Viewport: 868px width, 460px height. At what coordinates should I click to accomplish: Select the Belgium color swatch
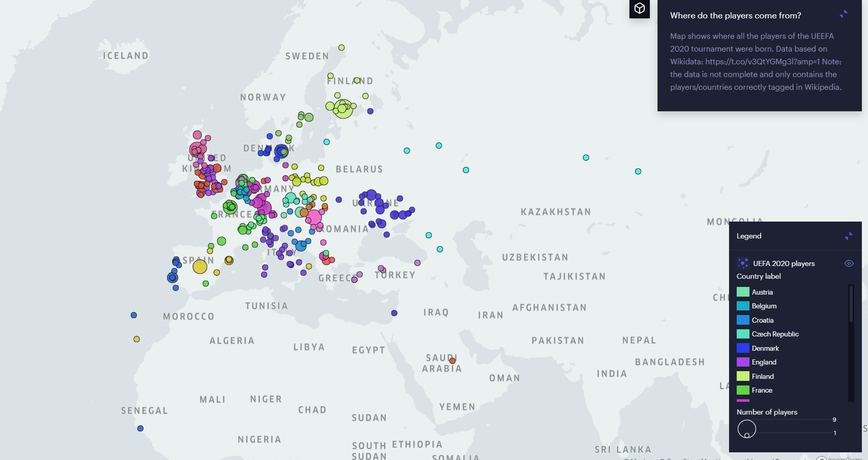click(743, 306)
